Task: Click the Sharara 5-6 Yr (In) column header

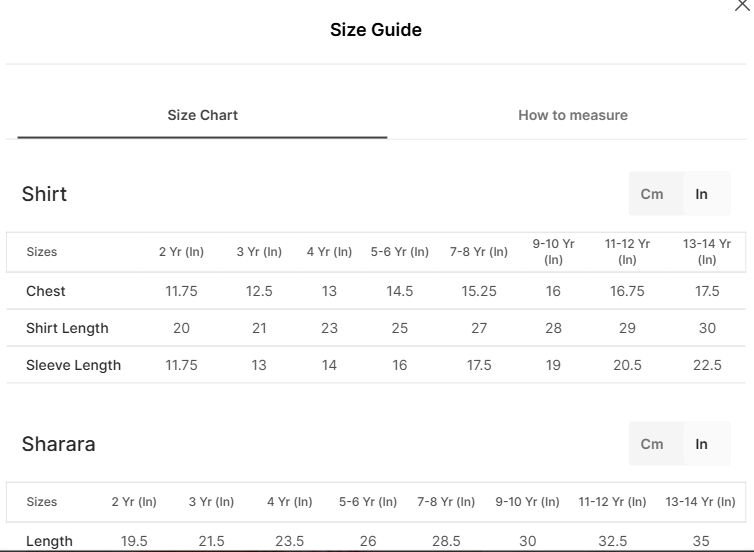Action: (x=368, y=502)
